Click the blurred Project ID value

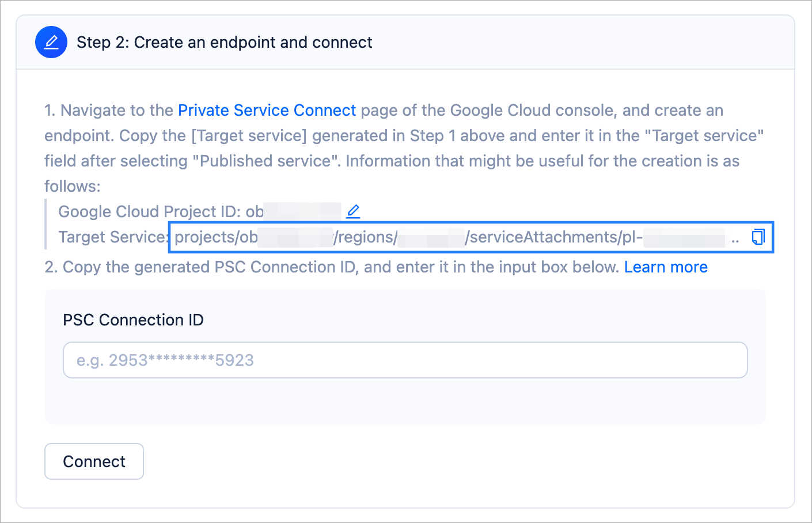pos(302,211)
